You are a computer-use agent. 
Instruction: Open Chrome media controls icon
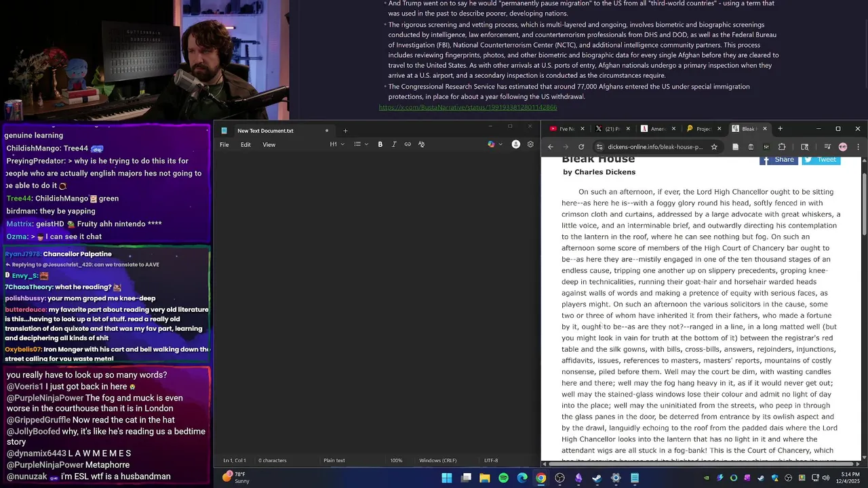click(x=827, y=146)
